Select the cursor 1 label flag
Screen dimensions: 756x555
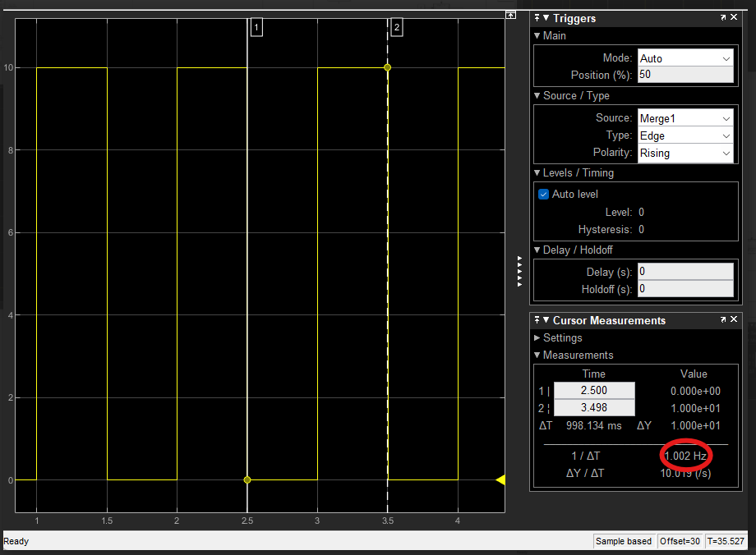256,27
